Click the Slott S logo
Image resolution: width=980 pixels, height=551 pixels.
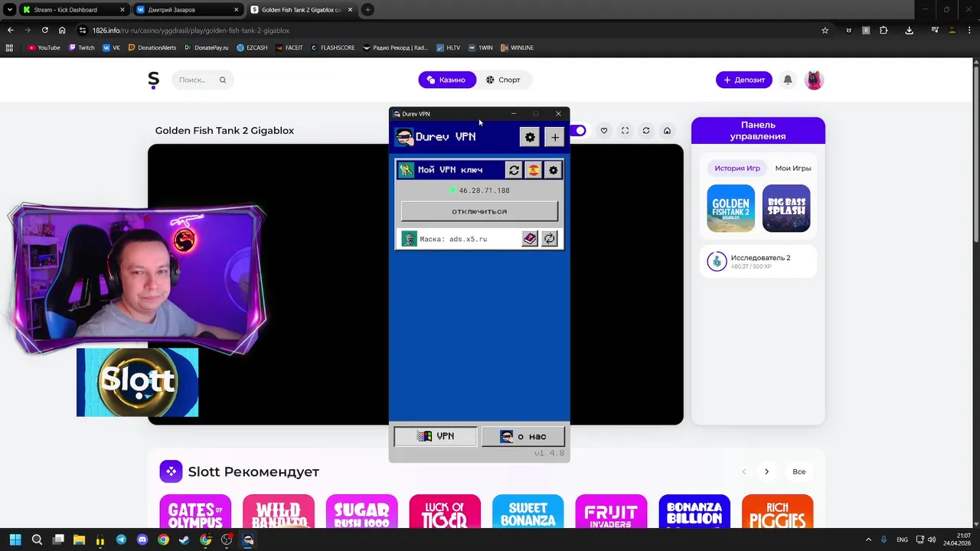click(154, 80)
